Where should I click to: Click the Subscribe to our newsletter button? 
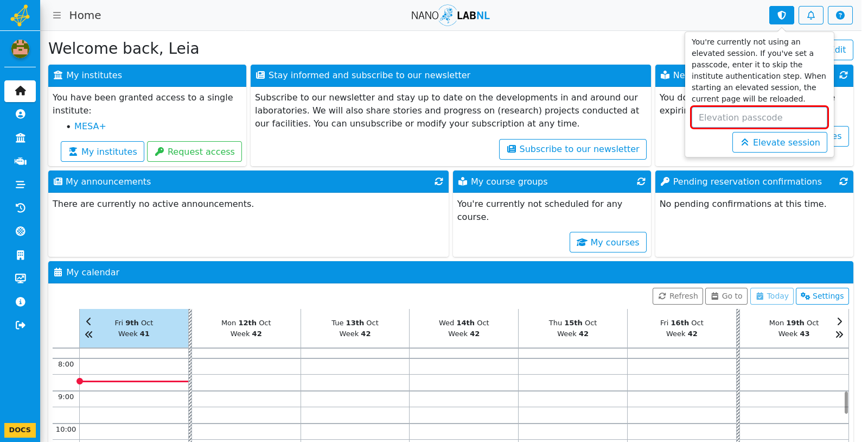click(572, 149)
